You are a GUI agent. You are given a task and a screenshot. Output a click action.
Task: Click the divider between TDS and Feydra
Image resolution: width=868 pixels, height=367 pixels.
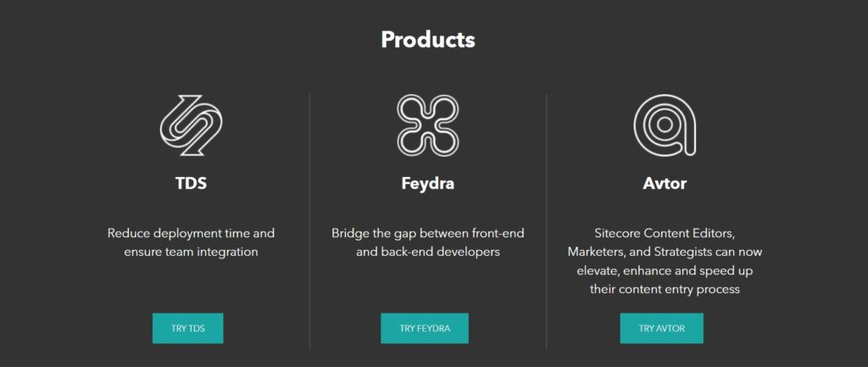[309, 220]
